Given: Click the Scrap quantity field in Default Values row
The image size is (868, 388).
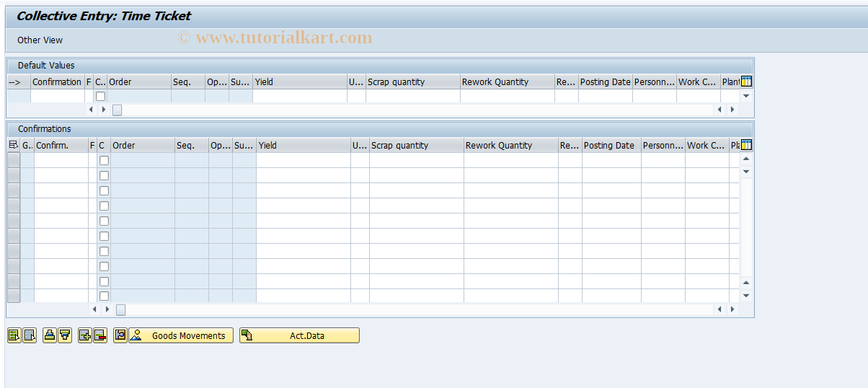Looking at the screenshot, I should (x=413, y=96).
